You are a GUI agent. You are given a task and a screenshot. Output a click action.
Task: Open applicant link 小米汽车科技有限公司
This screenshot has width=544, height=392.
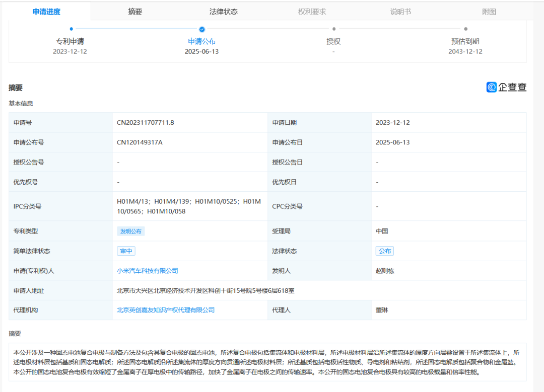[148, 271]
